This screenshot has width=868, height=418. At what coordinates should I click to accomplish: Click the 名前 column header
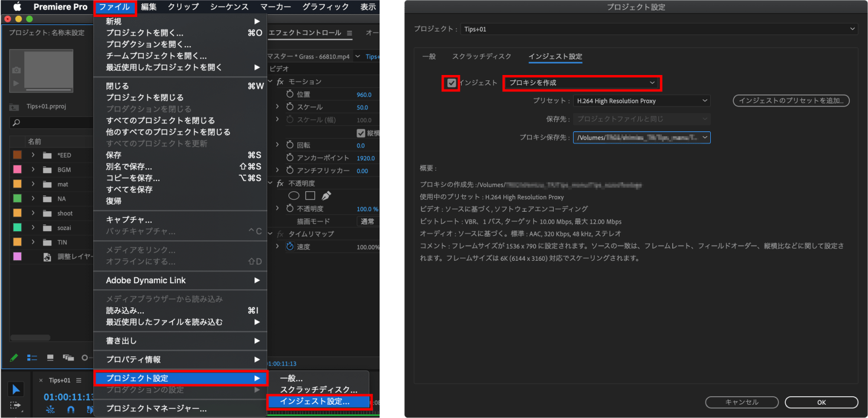click(34, 141)
